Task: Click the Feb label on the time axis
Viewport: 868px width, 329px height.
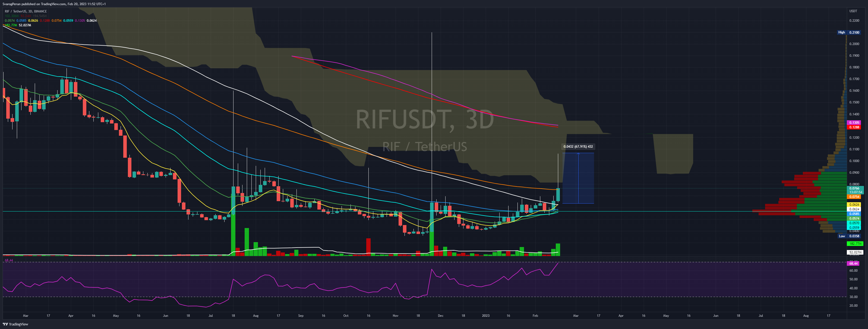Action: pyautogui.click(x=535, y=316)
